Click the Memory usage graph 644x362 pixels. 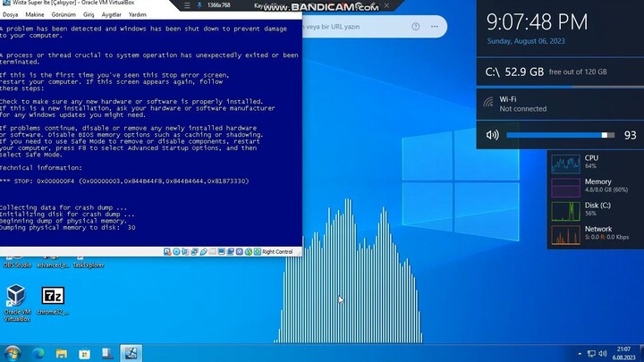(x=565, y=188)
